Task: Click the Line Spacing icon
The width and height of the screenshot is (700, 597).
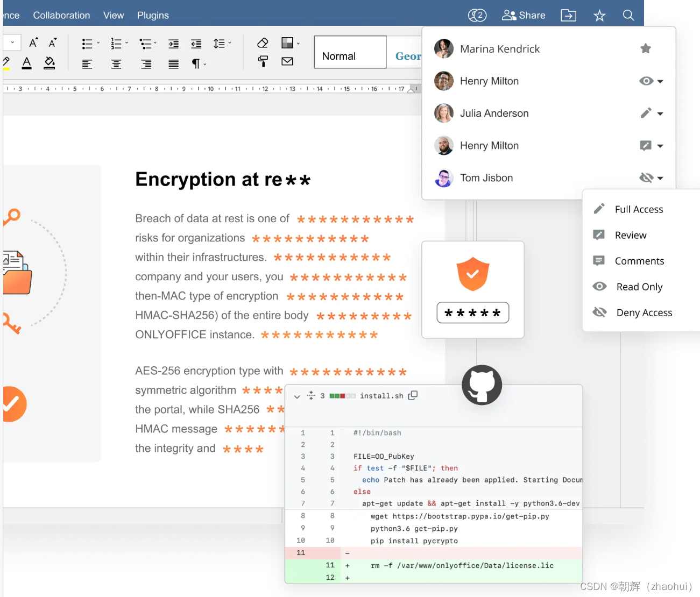Action: [219, 44]
